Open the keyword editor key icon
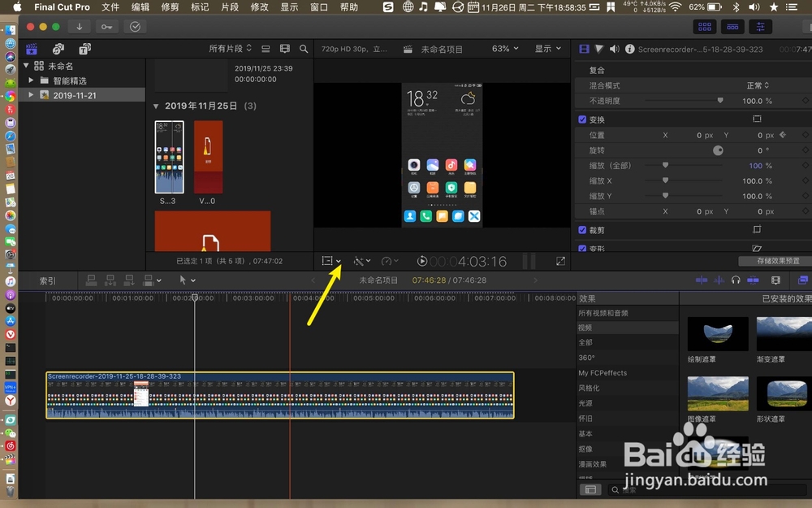Screen dimensions: 812x508 (106, 27)
